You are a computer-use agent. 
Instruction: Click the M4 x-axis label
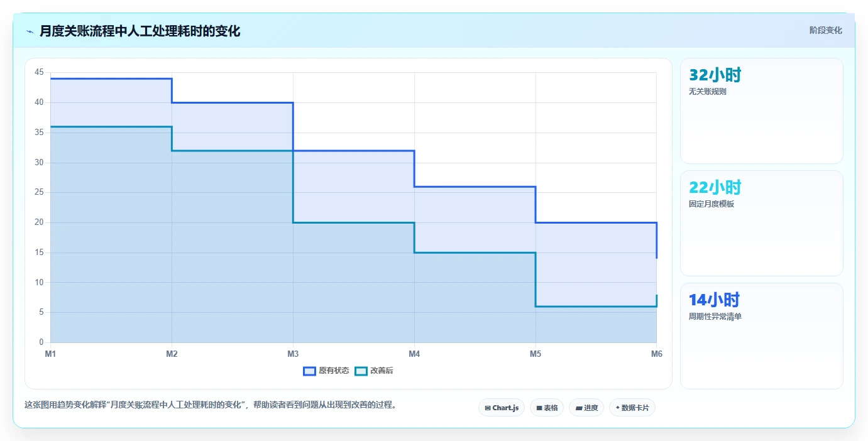coord(414,354)
